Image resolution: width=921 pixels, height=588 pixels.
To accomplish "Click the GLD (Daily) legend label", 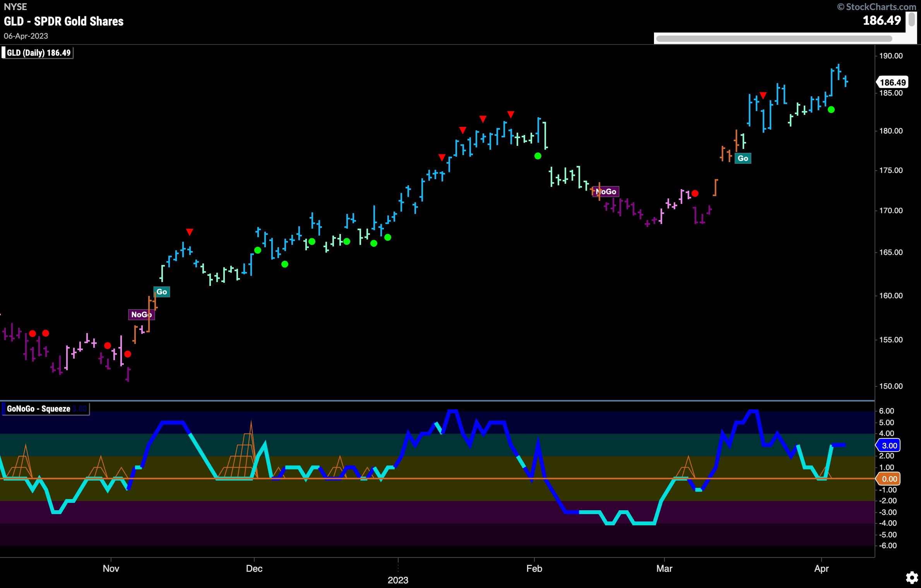I will pos(38,53).
